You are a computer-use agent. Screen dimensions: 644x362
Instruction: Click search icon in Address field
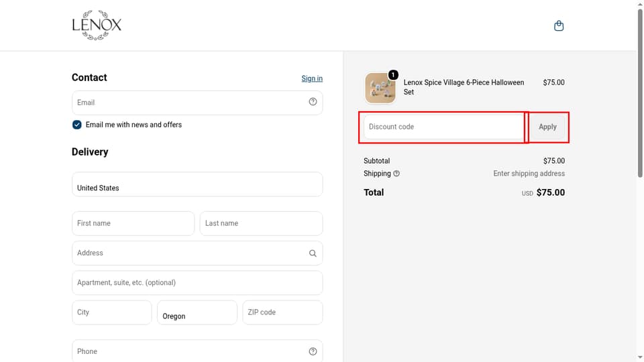313,253
